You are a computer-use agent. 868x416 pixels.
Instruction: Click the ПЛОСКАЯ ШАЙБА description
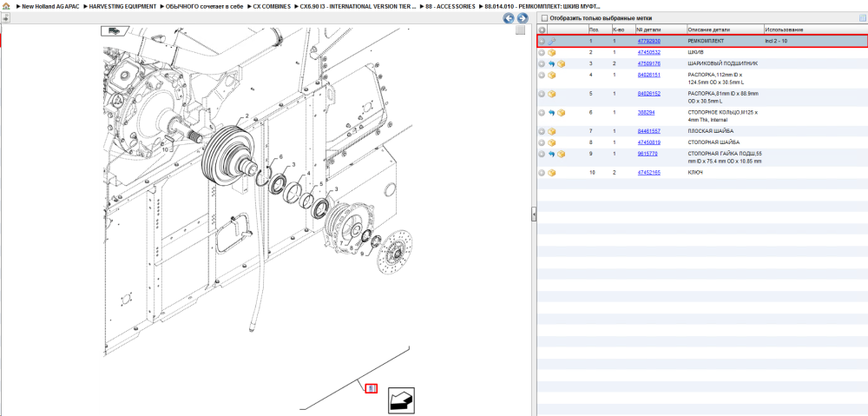[x=710, y=131]
